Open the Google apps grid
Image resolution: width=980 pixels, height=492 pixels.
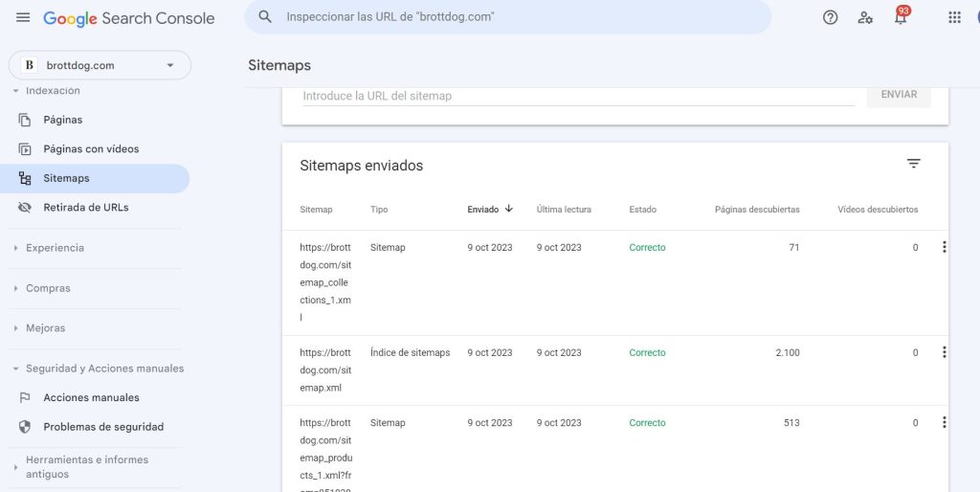(954, 17)
